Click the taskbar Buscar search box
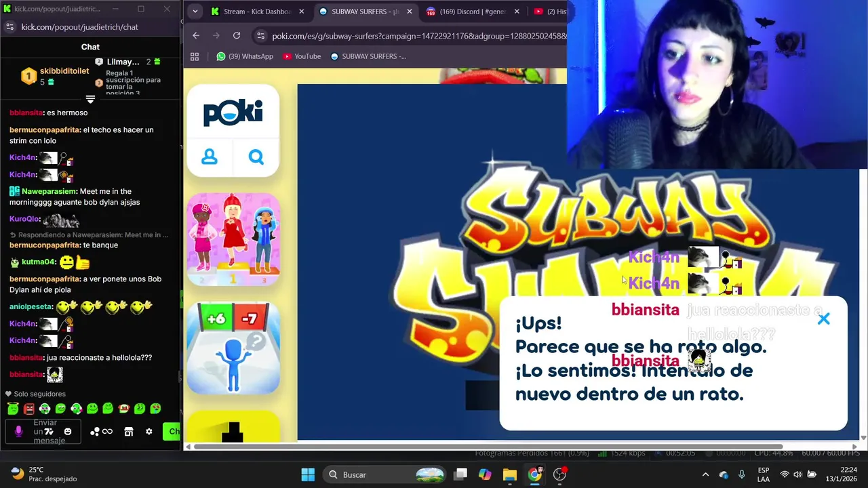 pyautogui.click(x=384, y=474)
